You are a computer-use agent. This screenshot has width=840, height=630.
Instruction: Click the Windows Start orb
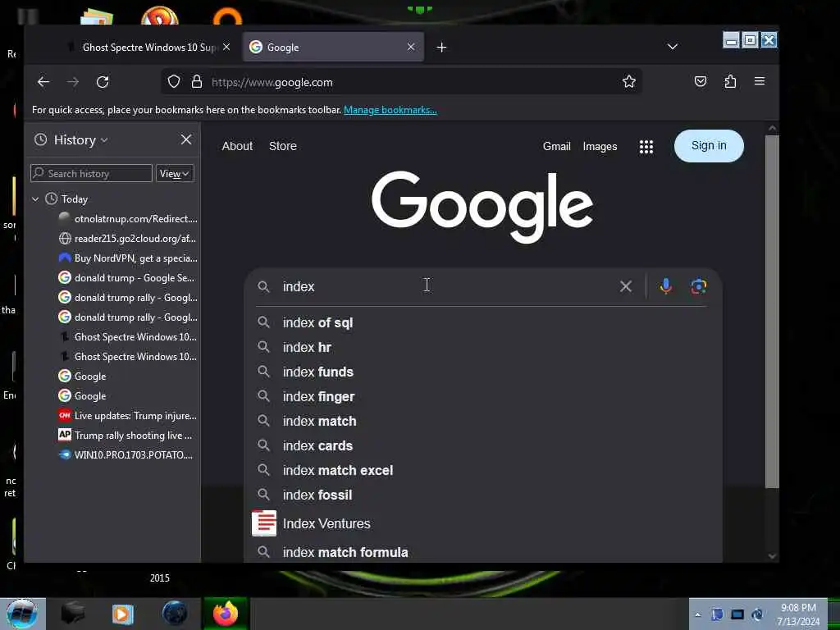coord(22,614)
